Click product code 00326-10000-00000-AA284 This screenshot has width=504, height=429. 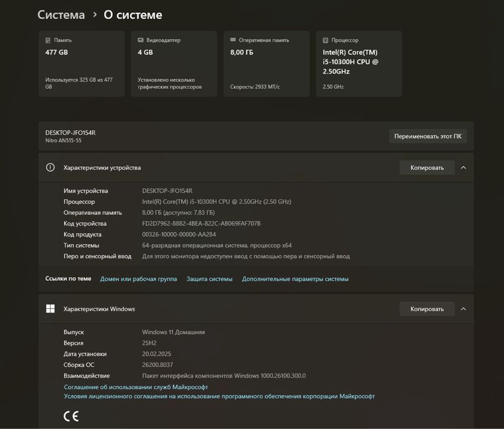point(179,234)
